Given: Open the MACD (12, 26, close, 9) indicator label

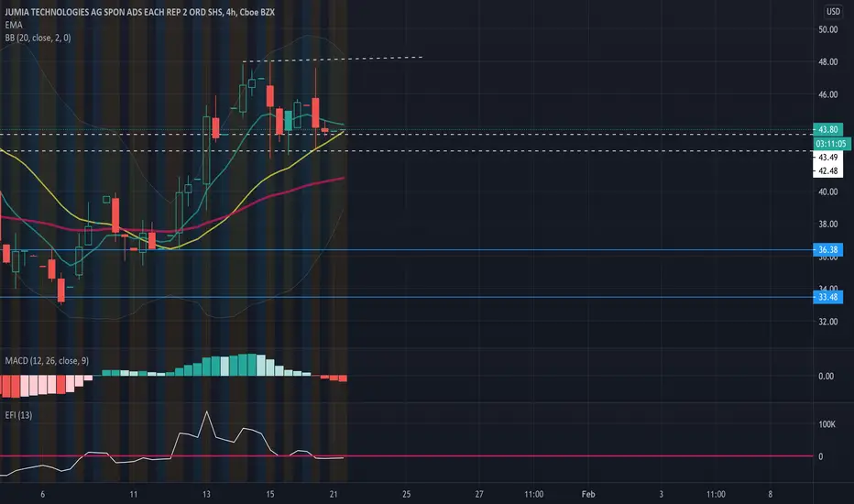Looking at the screenshot, I should (x=47, y=361).
